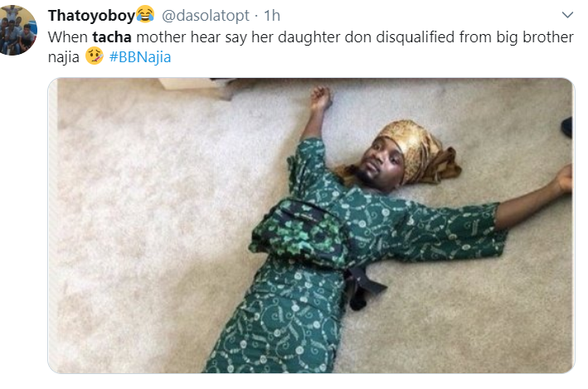The image size is (588, 389).
Task: Expand the tweet options chevron menu
Action: click(567, 15)
